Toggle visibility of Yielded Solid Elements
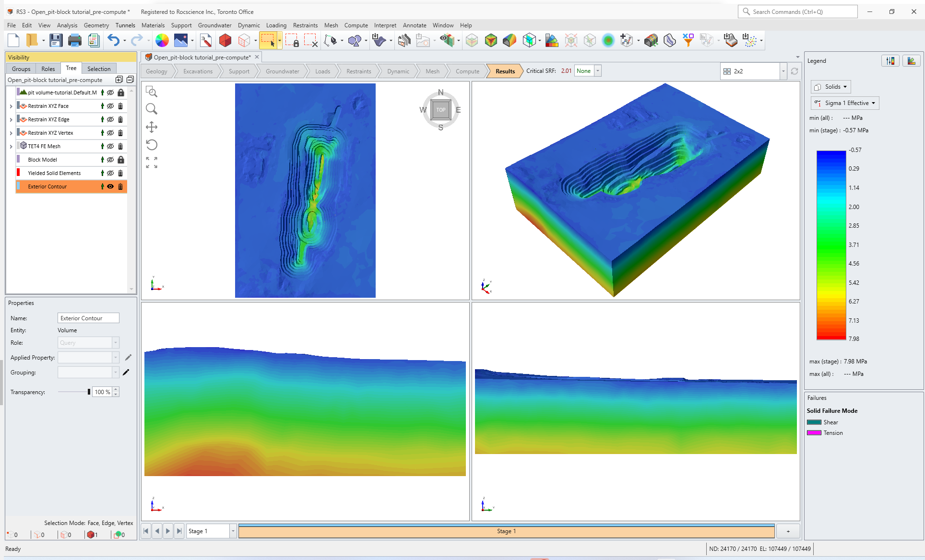 pos(110,173)
